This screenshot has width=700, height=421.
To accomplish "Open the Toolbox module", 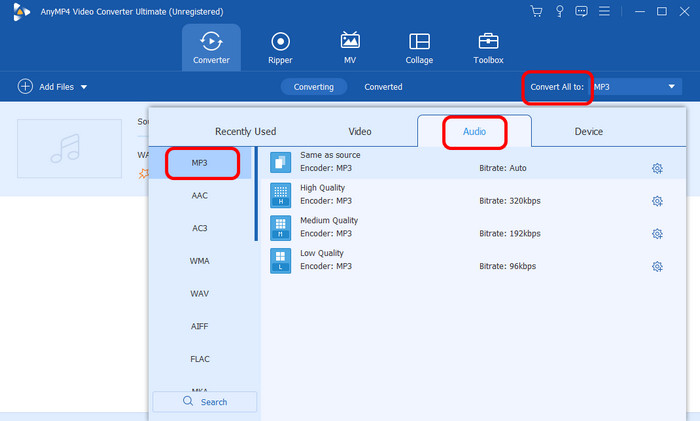I will [x=488, y=48].
